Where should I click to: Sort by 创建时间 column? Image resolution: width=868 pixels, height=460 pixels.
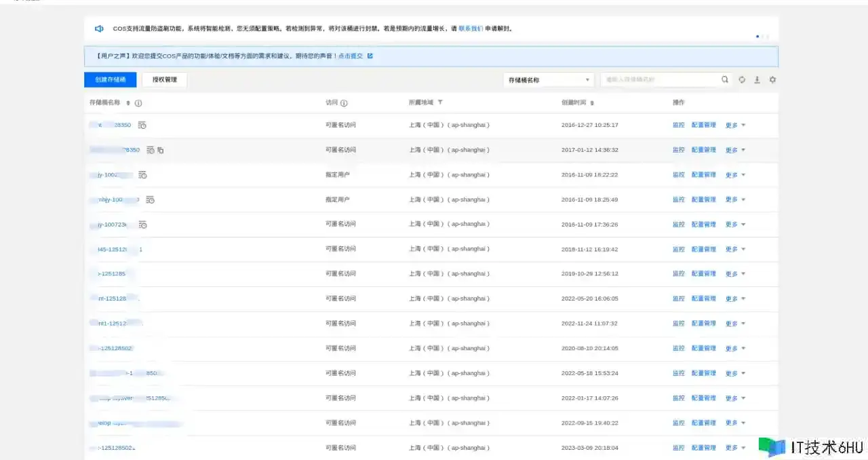pyautogui.click(x=592, y=103)
